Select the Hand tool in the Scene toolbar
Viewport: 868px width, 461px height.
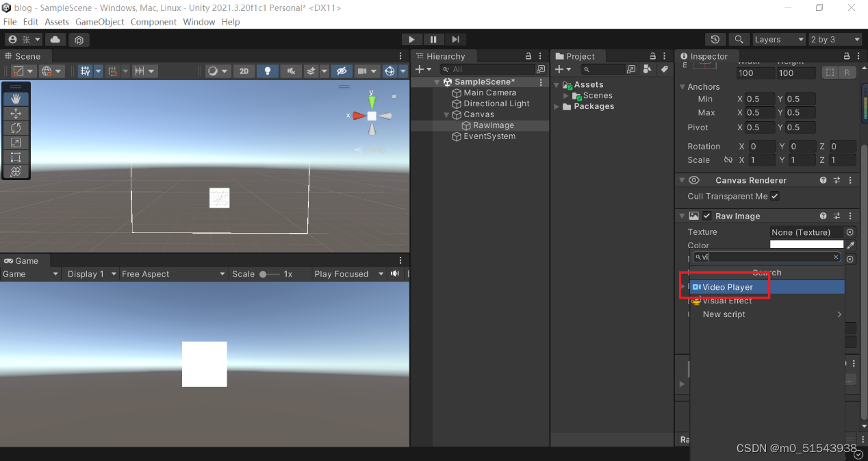pos(16,98)
